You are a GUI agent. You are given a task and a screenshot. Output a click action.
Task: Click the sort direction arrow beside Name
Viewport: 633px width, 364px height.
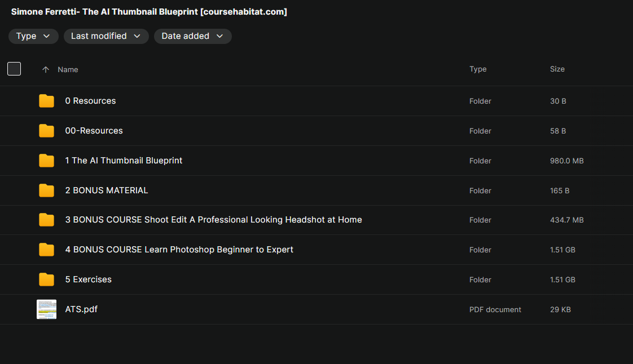click(x=46, y=69)
